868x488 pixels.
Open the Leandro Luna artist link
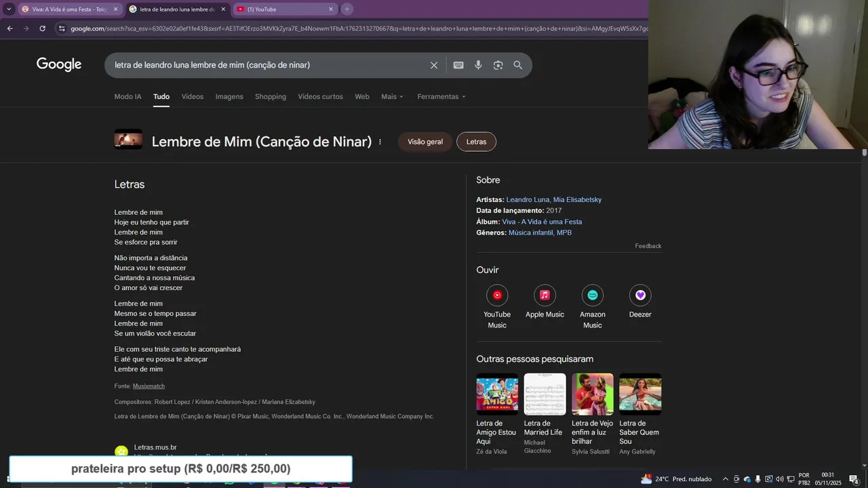pyautogui.click(x=528, y=199)
